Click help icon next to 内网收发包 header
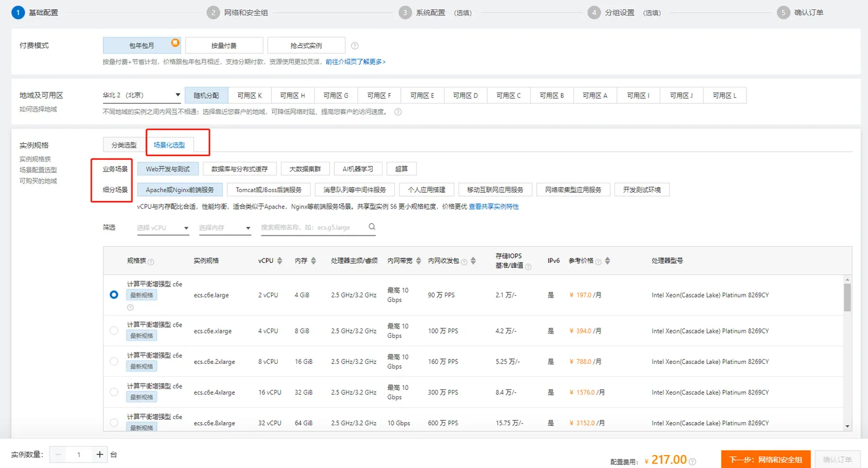868x468 pixels. [x=464, y=262]
